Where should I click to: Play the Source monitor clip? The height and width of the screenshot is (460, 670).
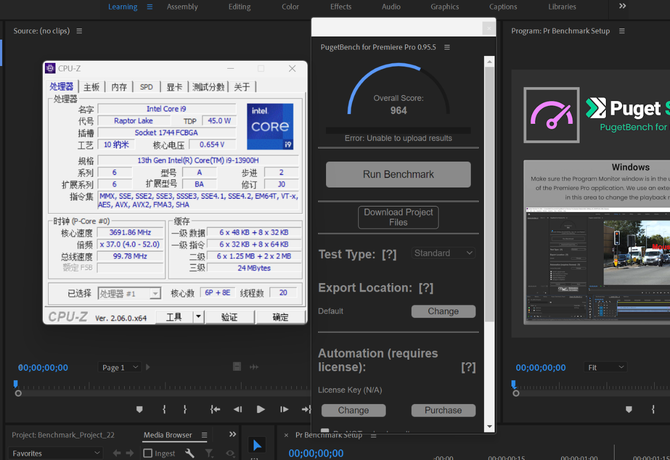pos(261,409)
